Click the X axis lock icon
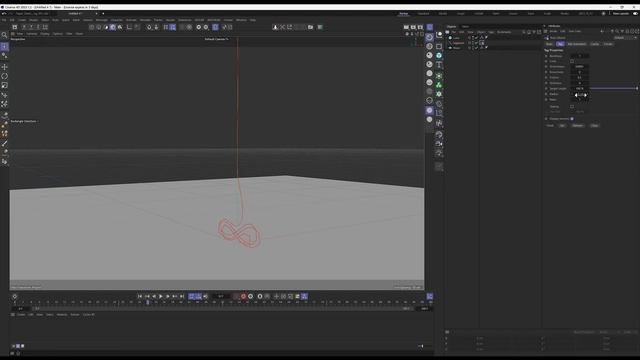 coord(24,27)
